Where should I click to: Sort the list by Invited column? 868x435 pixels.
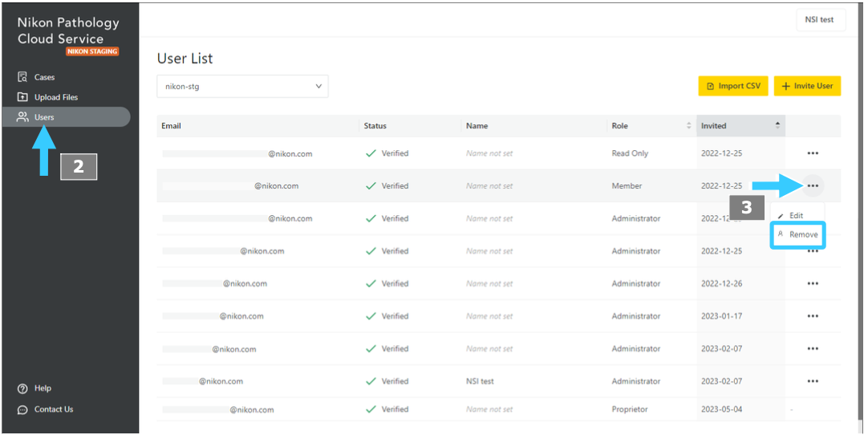click(x=740, y=126)
